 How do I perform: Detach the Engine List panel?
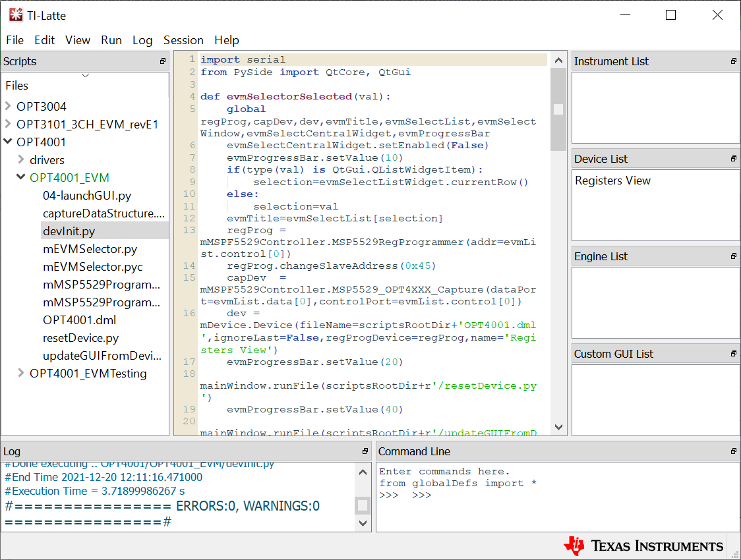[733, 256]
